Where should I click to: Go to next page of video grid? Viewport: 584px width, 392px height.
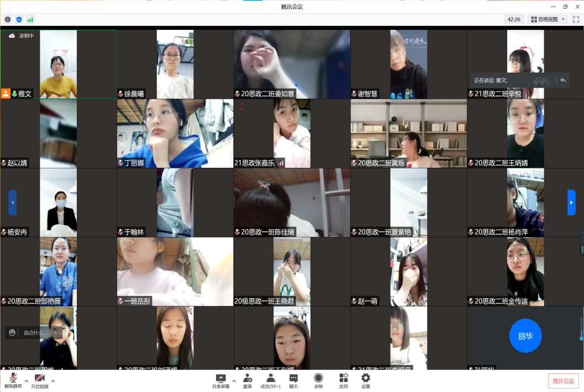coord(571,202)
